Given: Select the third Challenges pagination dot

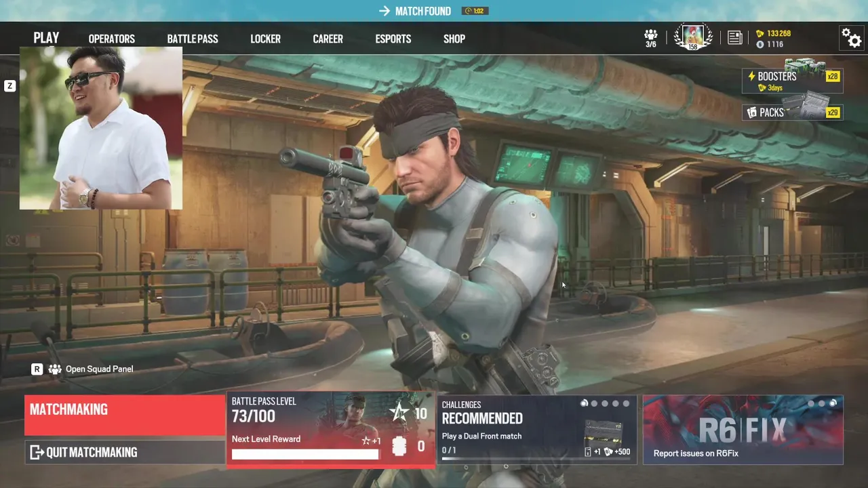Looking at the screenshot, I should pyautogui.click(x=605, y=403).
